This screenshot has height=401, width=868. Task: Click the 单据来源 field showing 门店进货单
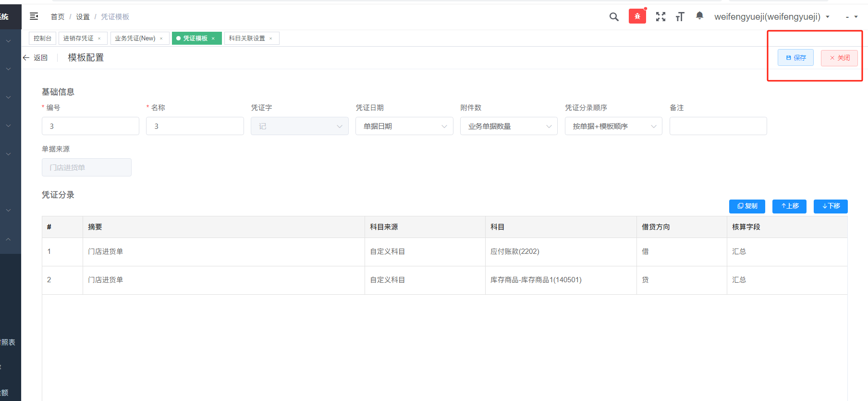[86, 167]
